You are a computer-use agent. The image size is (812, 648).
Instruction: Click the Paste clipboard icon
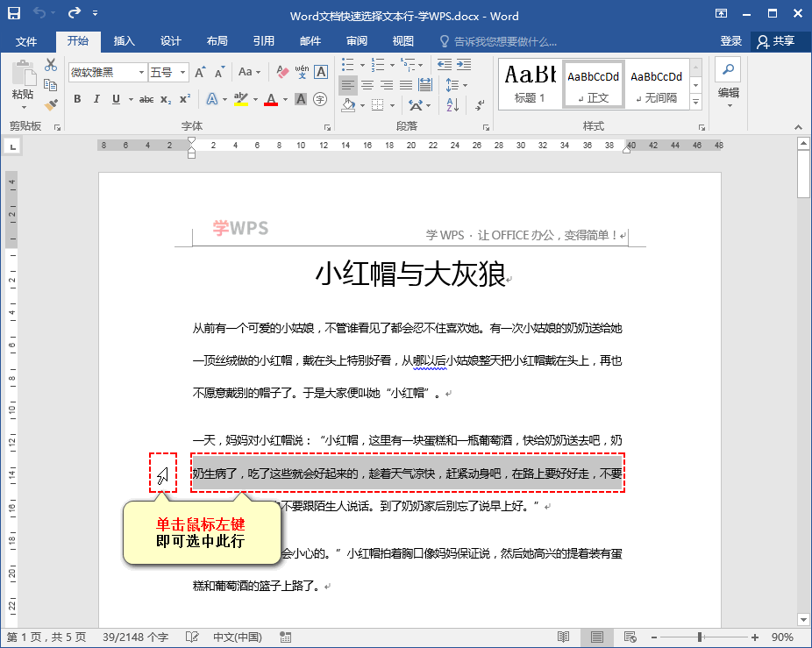point(24,73)
